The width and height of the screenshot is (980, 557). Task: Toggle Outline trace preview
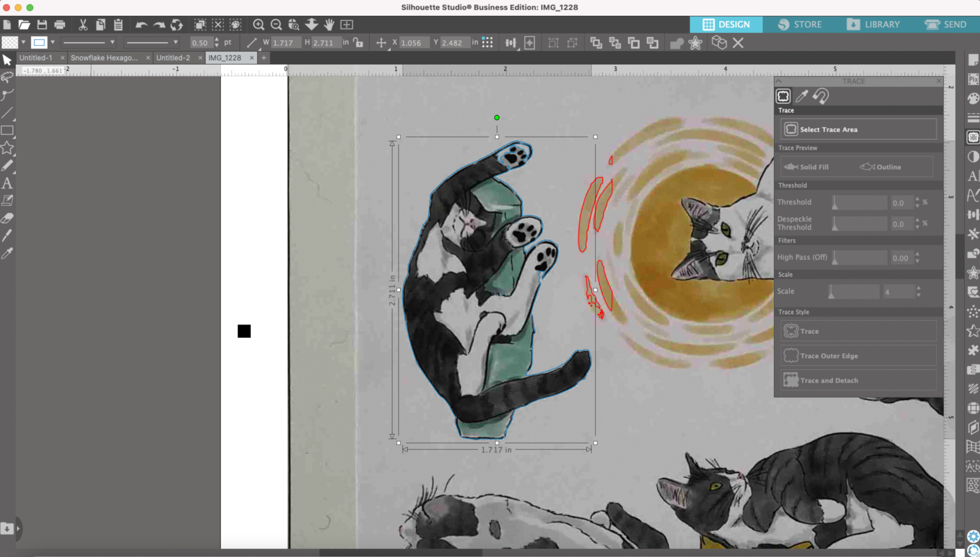[x=880, y=167]
